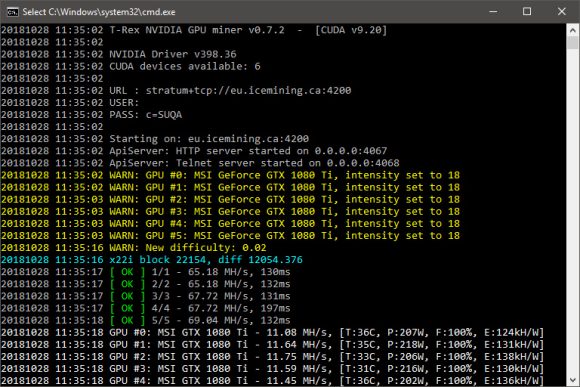Click the T-Rex NVIDIA GPU miner version line
This screenshot has width=580, height=387.
pyautogui.click(x=194, y=30)
